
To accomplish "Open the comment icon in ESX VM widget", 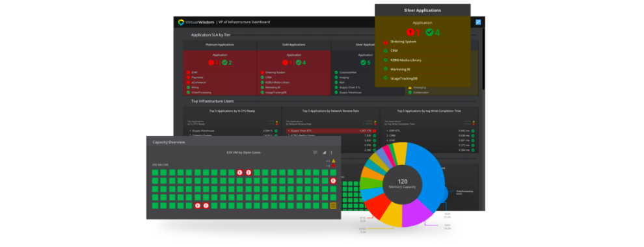I will (x=315, y=152).
